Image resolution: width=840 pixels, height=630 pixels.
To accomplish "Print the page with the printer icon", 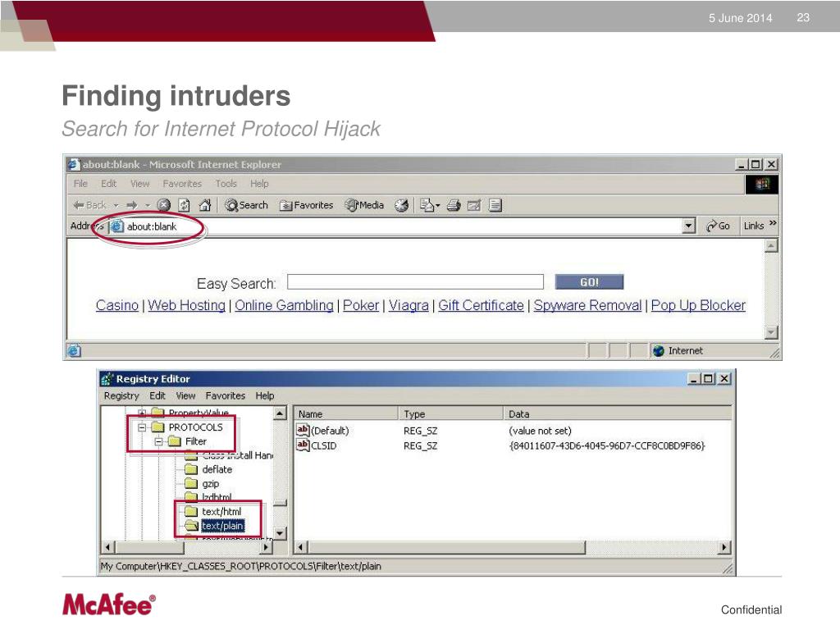I will pyautogui.click(x=454, y=205).
